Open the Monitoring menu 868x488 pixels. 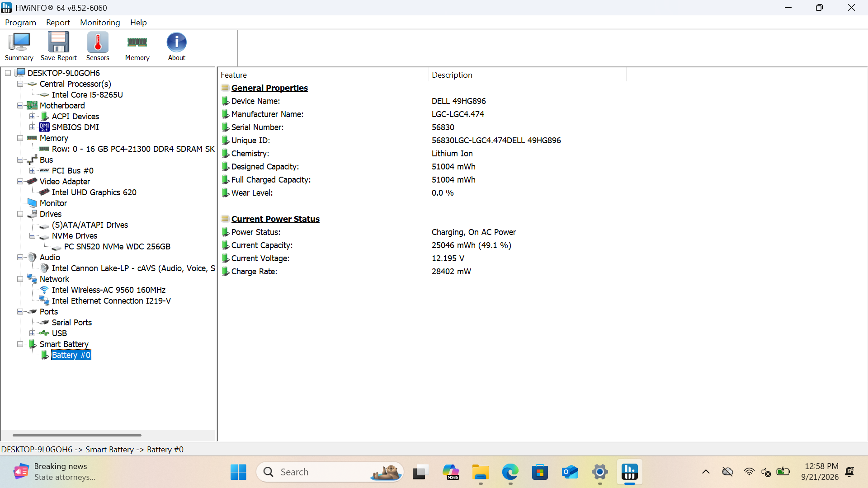100,23
